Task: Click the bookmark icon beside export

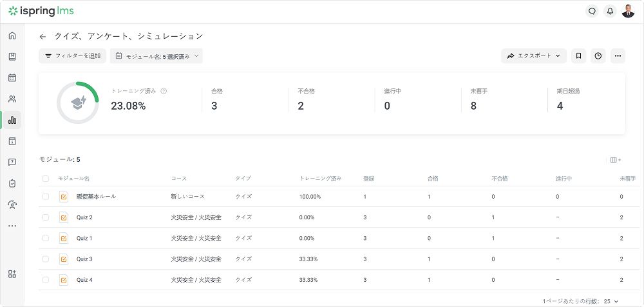Action: 578,56
